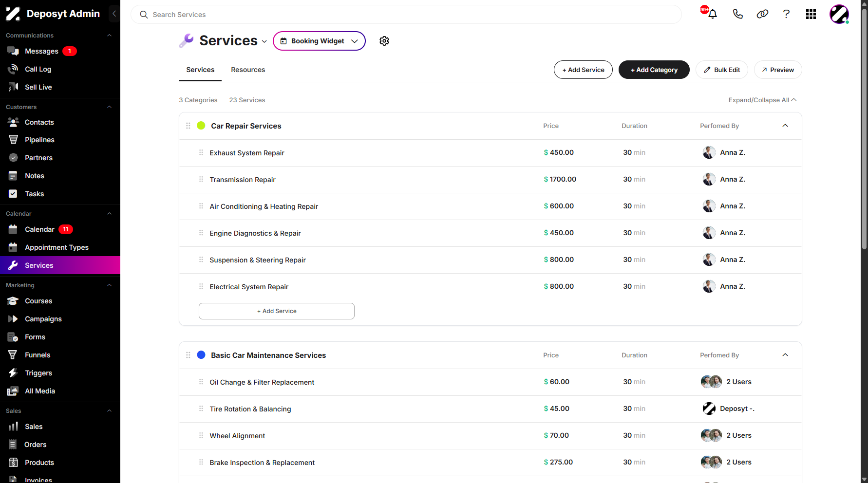Open Wheel Alignment service

point(491,436)
